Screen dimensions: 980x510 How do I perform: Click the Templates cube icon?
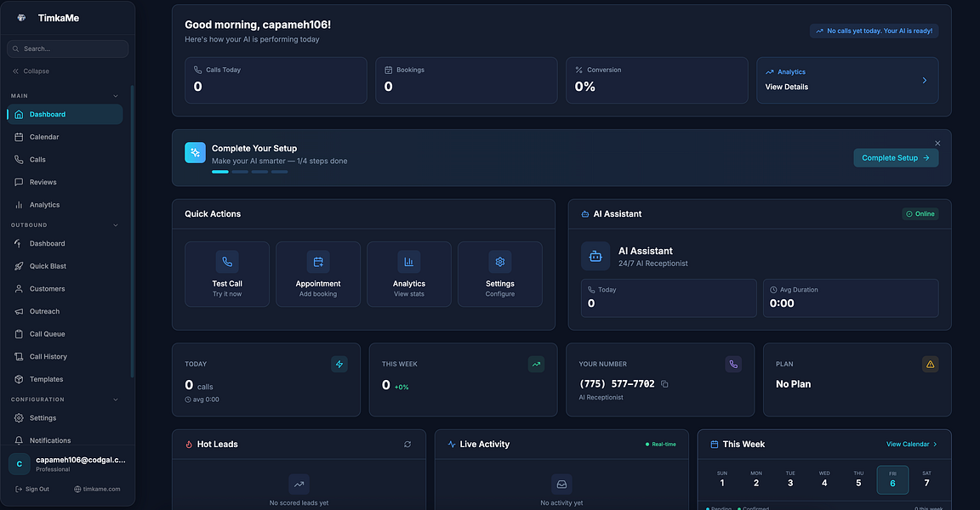[19, 379]
